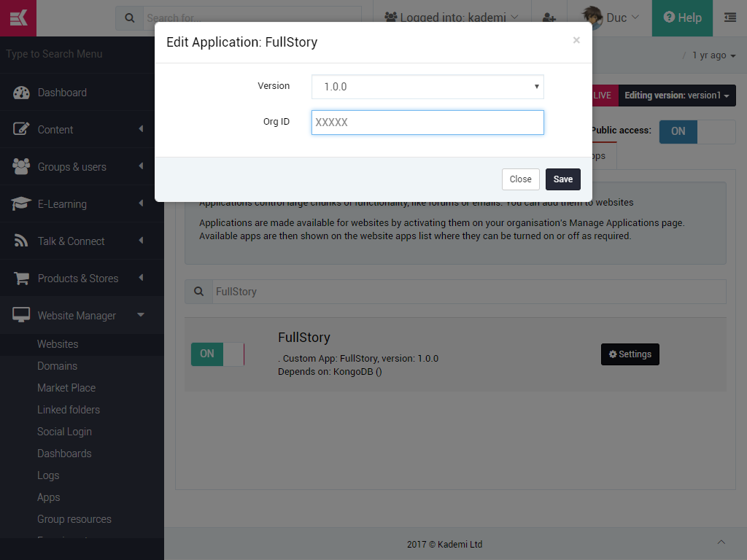Click the add user icon in header

(x=549, y=18)
